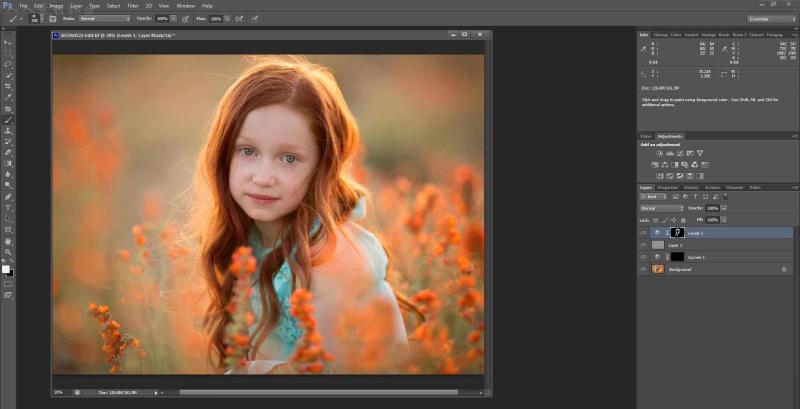800x409 pixels.
Task: Open the brush Opacity slider arrow
Action: [173, 19]
